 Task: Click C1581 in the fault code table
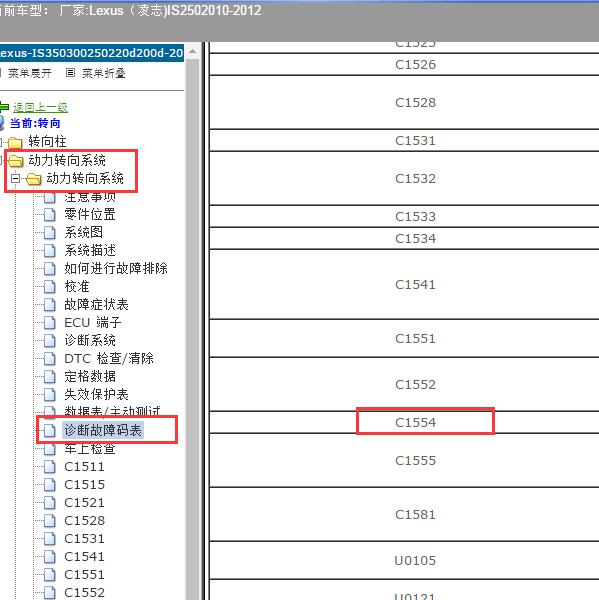tap(415, 514)
